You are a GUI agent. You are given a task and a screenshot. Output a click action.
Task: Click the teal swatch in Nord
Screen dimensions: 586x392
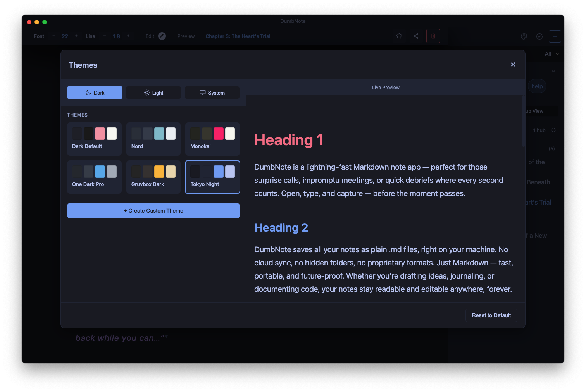coord(159,134)
